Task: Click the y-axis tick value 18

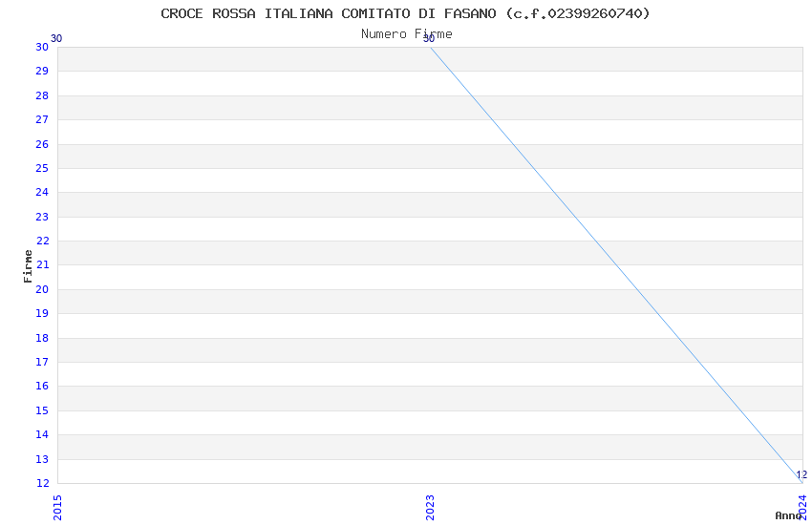Action: (x=42, y=338)
